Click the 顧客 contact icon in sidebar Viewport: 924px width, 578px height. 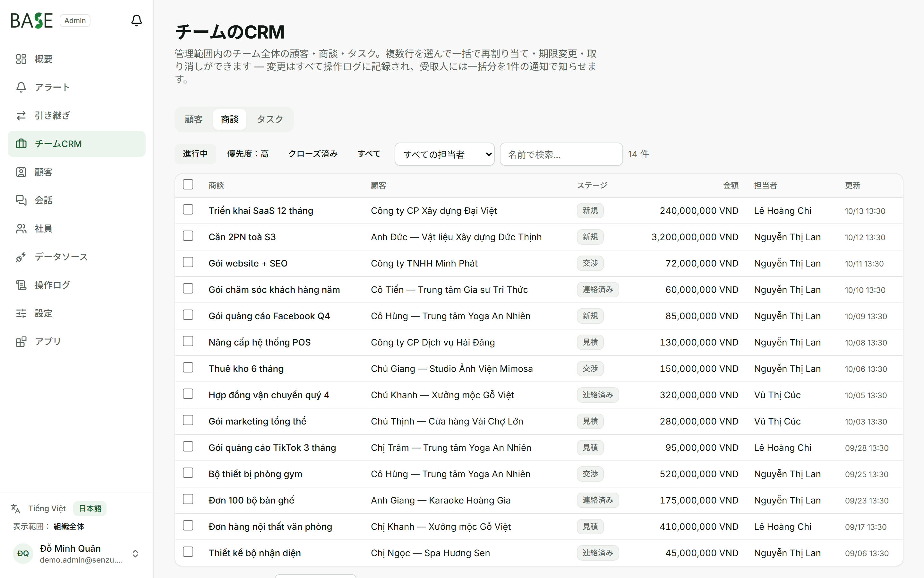coord(21,172)
